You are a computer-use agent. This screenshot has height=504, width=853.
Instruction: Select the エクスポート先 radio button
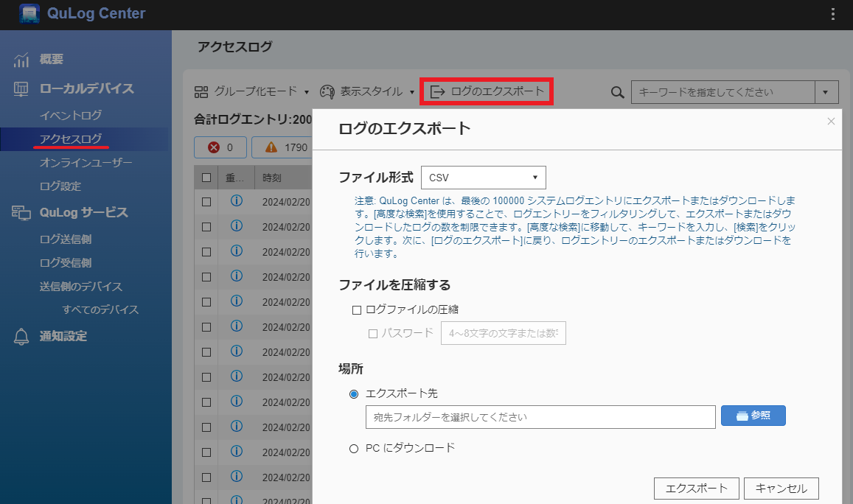[x=354, y=394]
